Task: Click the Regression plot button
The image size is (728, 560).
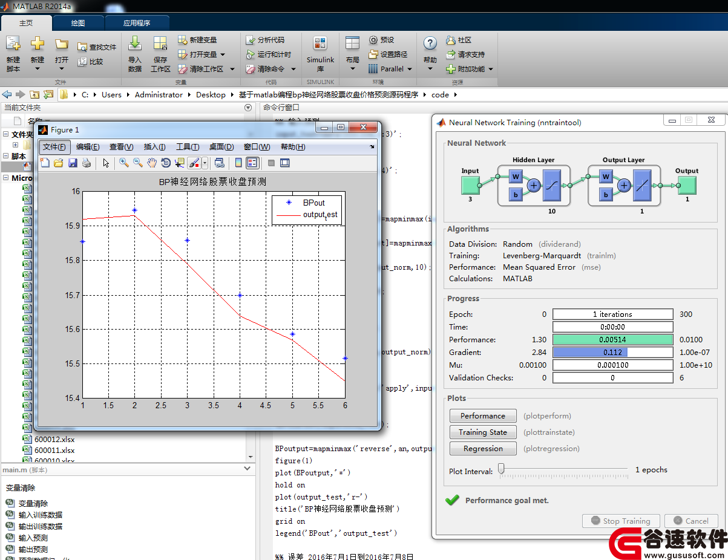Action: pyautogui.click(x=483, y=449)
